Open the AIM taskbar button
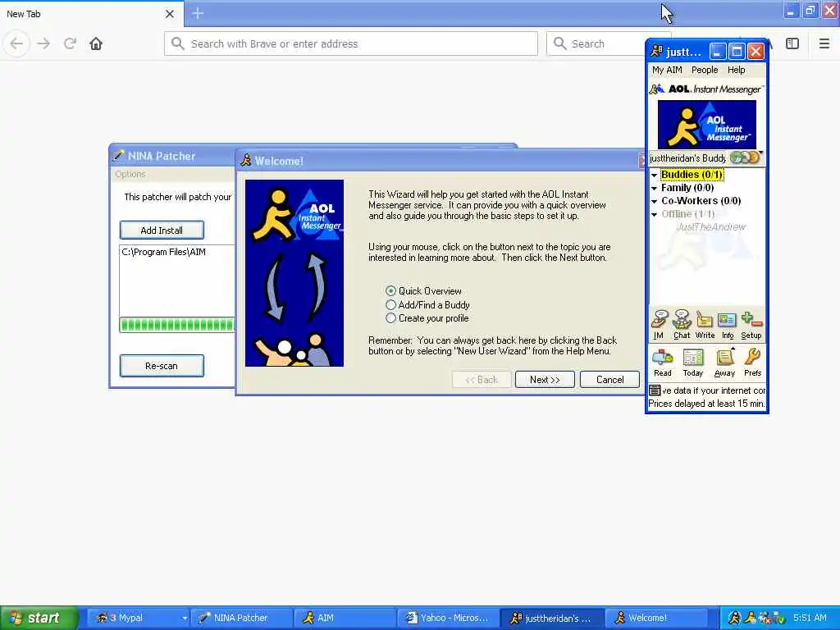Viewport: 840px width, 630px height. 345,618
